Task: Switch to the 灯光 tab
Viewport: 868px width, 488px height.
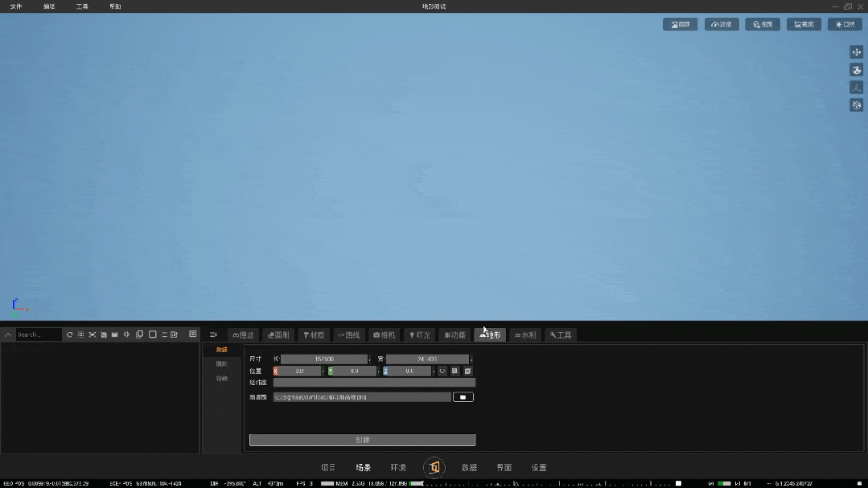Action: point(420,334)
